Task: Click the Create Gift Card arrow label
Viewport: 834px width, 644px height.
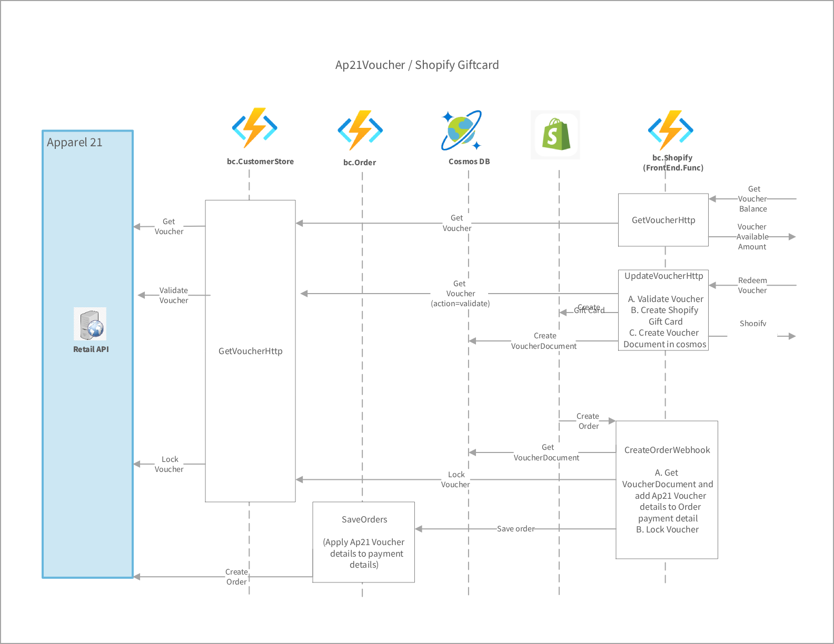Action: tap(589, 309)
